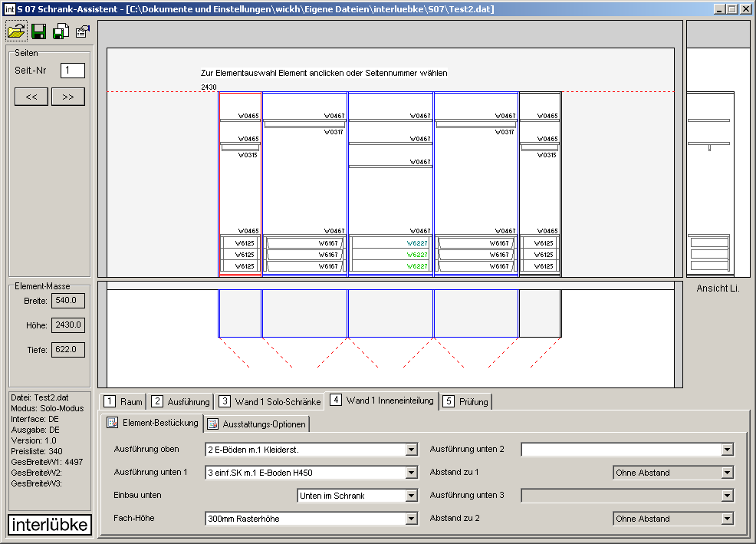Expand the Einbau unten dropdown
This screenshot has width=756, height=544.
[x=411, y=496]
